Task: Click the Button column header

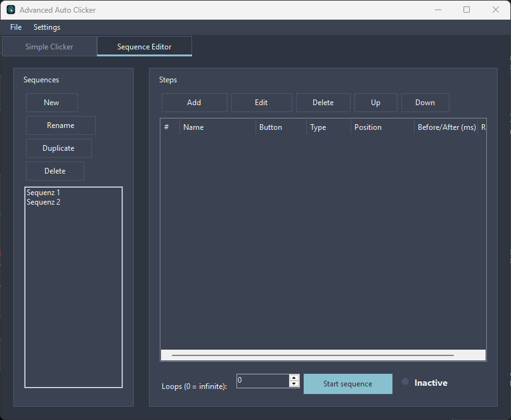Action: pos(281,127)
